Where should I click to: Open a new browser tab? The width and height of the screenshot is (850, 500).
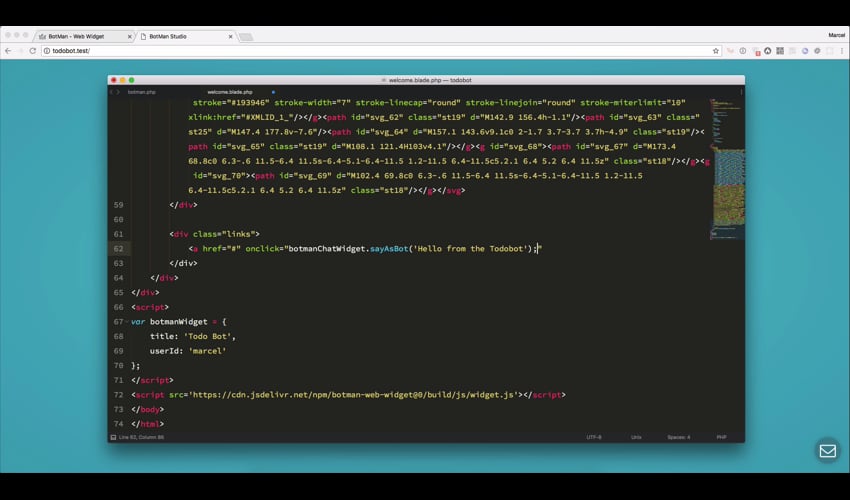pos(246,37)
